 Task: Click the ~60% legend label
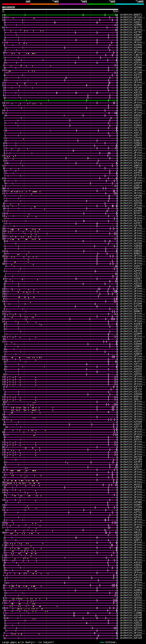click(84, 2)
